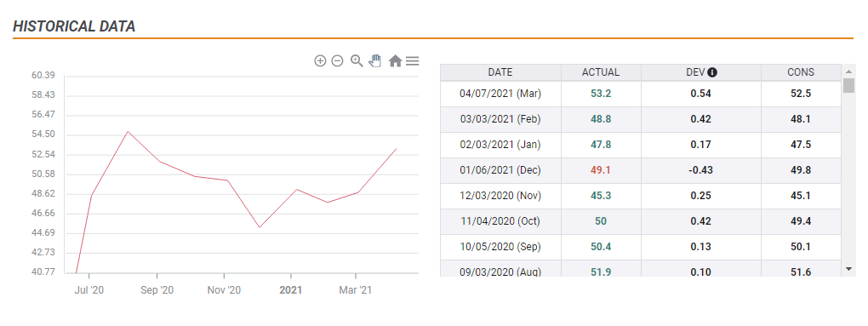Click the red actual value 49.1
The image size is (868, 326).
(x=601, y=170)
